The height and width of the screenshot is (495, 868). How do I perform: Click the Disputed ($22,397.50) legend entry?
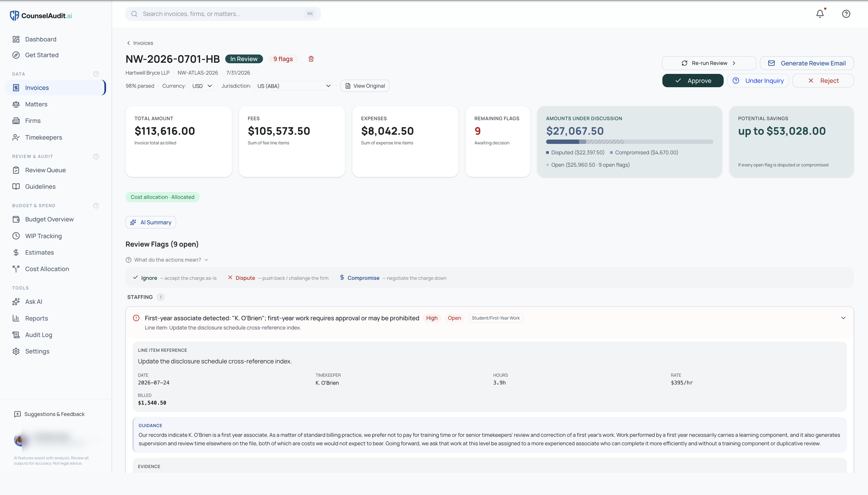[x=575, y=152]
